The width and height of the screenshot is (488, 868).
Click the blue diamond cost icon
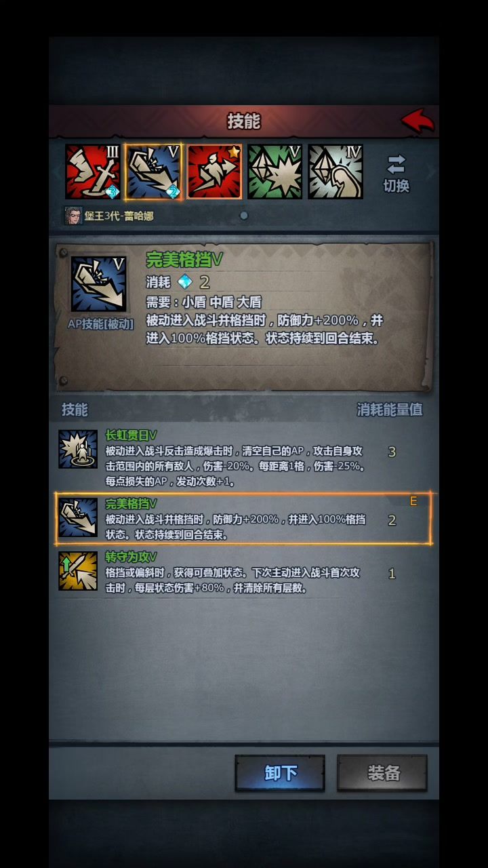185,282
